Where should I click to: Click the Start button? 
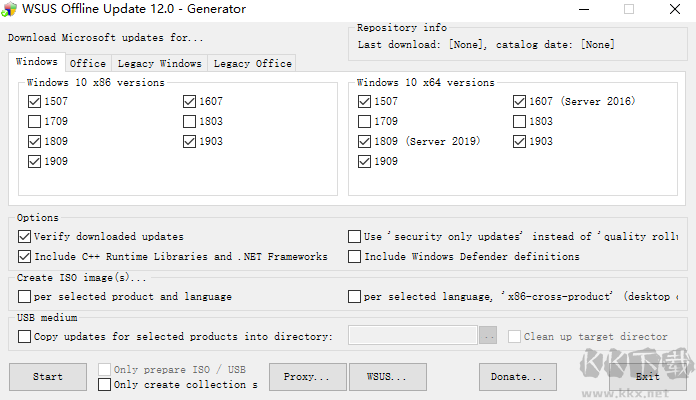coord(48,376)
